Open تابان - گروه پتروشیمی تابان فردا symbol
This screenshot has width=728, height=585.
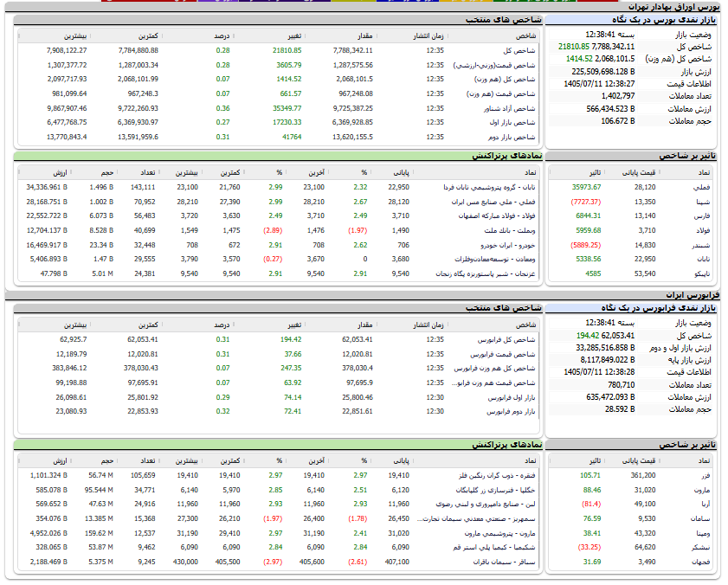pos(489,187)
